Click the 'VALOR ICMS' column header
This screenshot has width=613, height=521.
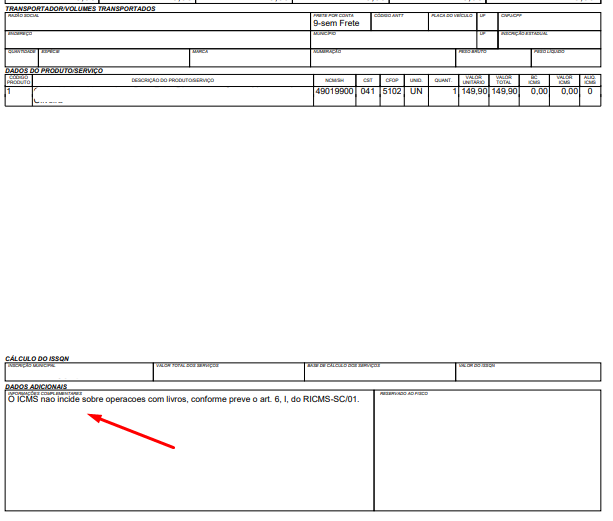[x=564, y=80]
